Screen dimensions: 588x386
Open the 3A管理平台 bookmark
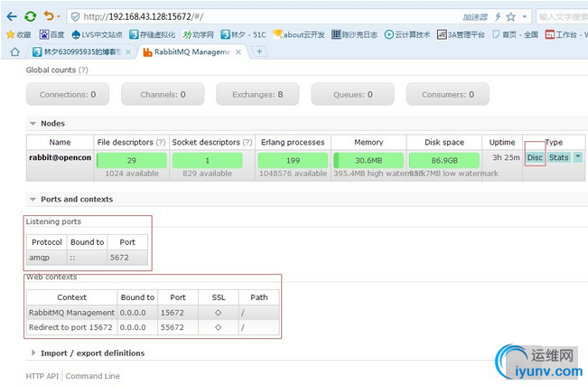coord(461,35)
